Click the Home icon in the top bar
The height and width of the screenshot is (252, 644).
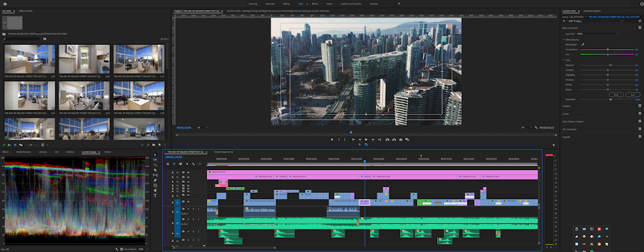(x=5, y=4)
